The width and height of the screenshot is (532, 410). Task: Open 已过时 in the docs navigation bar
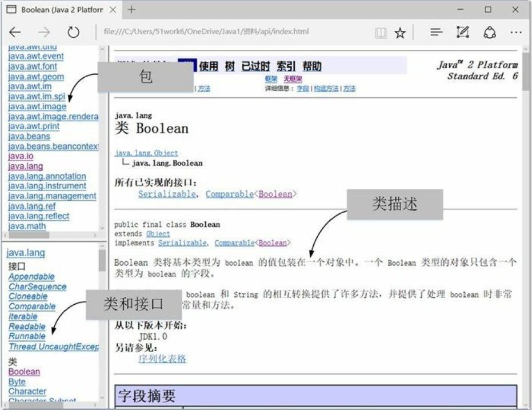tap(255, 66)
